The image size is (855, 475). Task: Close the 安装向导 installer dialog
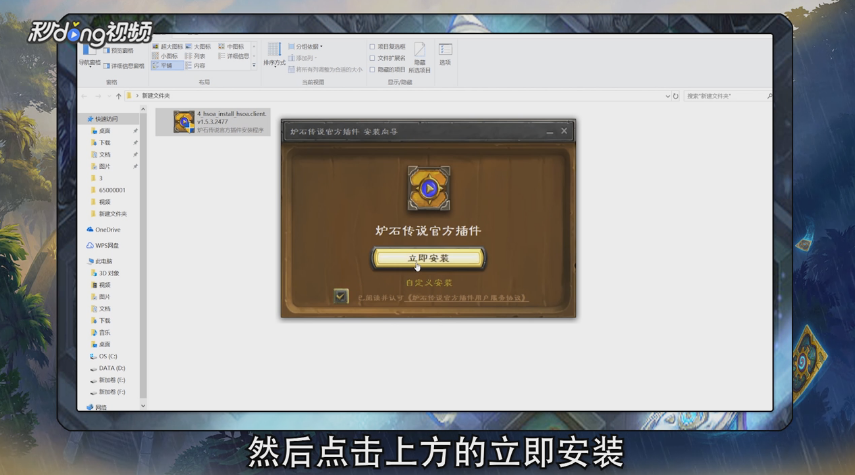tap(564, 131)
